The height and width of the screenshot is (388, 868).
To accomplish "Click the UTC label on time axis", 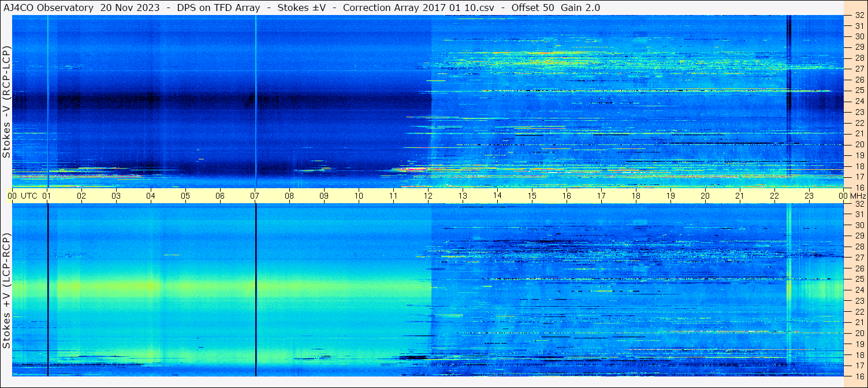I will tap(29, 196).
